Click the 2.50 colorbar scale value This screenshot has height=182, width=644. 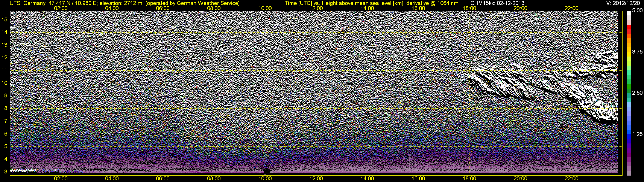(x=637, y=93)
